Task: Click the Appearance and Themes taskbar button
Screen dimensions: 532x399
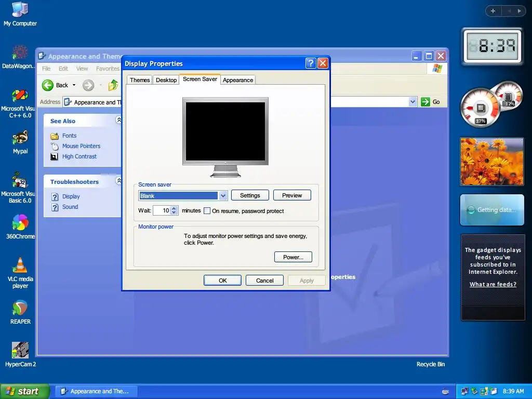Action: pos(97,391)
